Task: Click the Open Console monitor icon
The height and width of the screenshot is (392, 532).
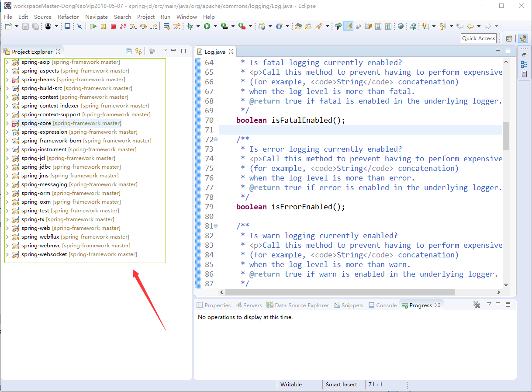Action: click(67, 26)
